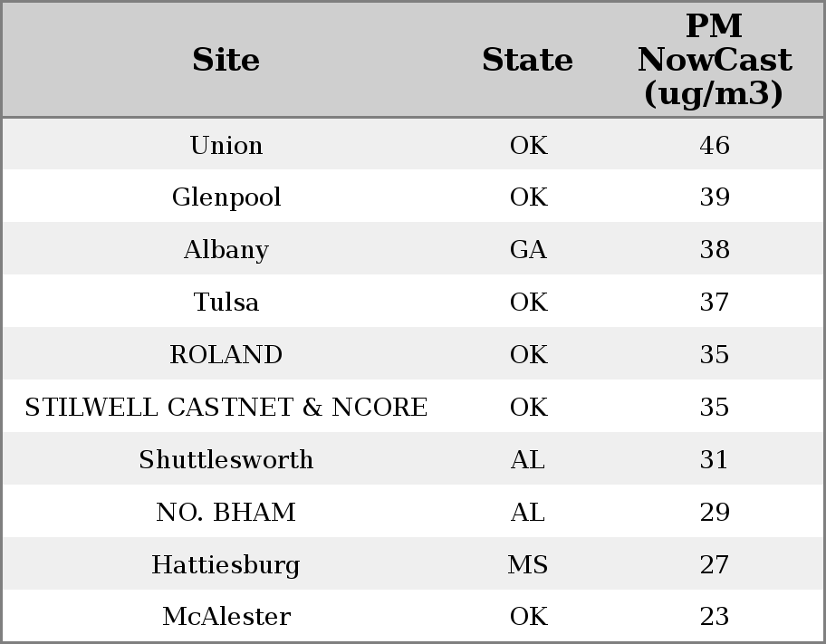The image size is (826, 644).
Task: Select the Shuttlesworth site cell
Action: (226, 459)
